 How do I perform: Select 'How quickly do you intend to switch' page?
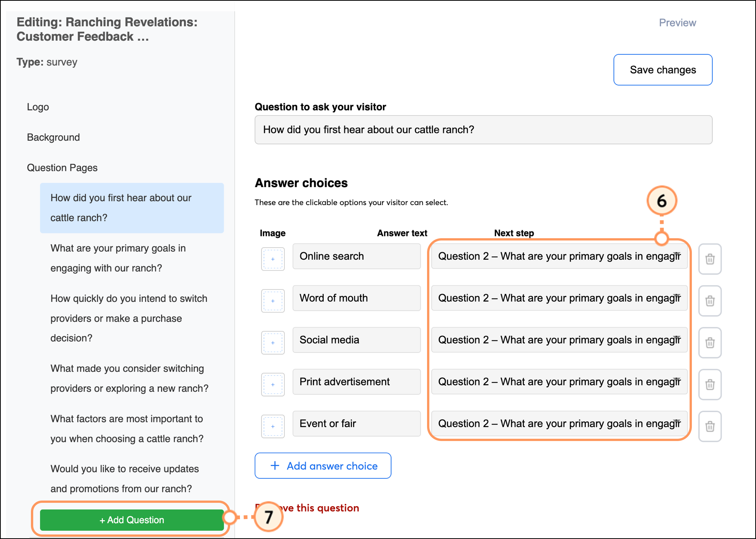coord(132,318)
